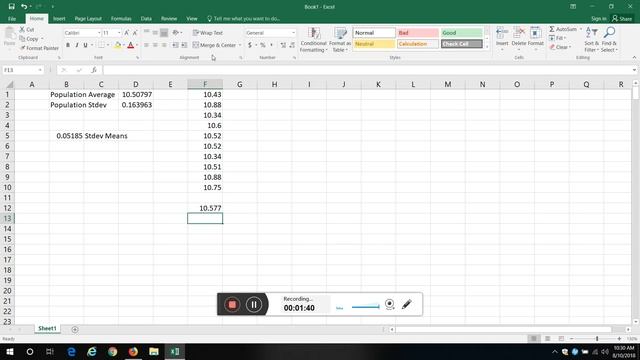This screenshot has width=640, height=360.
Task: Open the number format General dropdown
Action: [293, 33]
